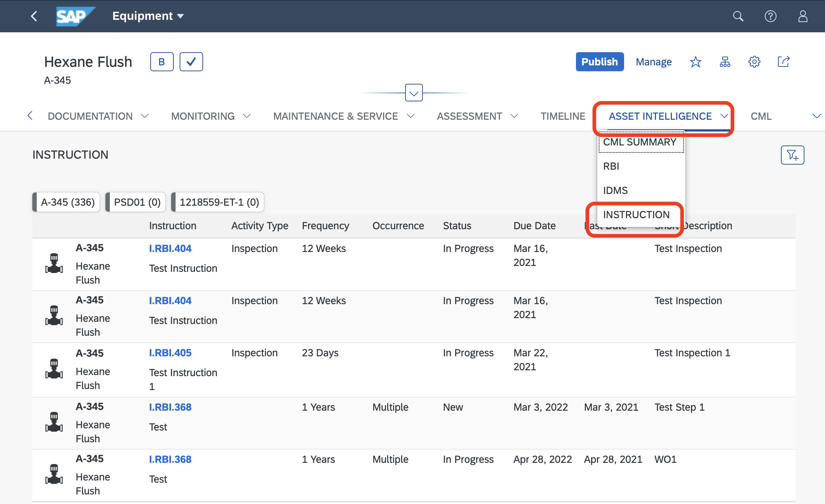The width and height of the screenshot is (825, 504).
Task: Click the Activity Type column header
Action: coord(260,226)
